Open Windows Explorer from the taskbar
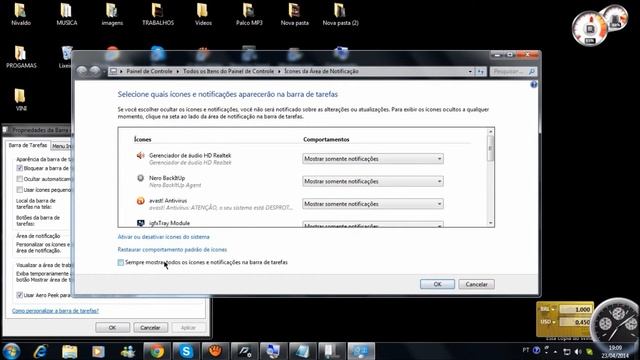Viewport: 640px width, 360px height. (x=70, y=351)
